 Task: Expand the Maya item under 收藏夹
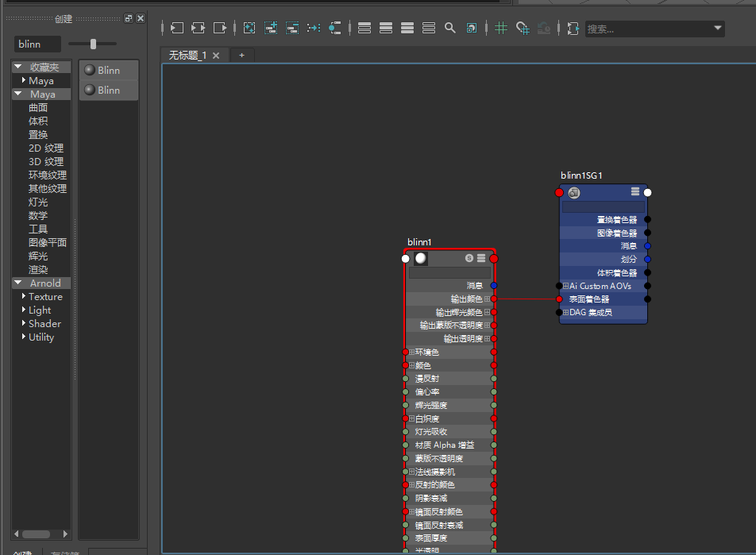(x=24, y=80)
